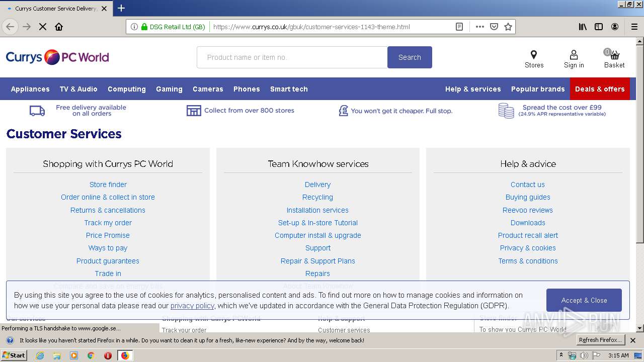Viewport: 644px width, 362px height.
Task: Open the Firefox hamburger menu
Action: click(634, 27)
